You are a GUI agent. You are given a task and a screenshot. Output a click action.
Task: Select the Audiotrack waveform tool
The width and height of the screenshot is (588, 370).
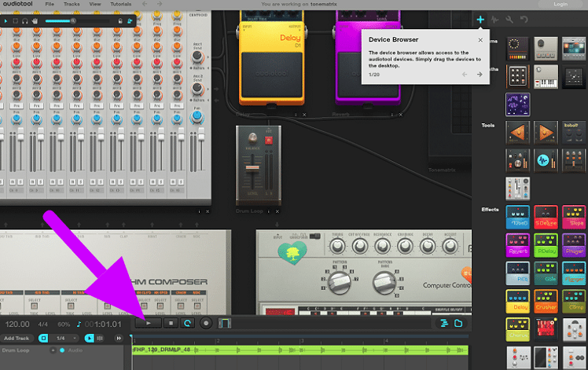click(x=546, y=161)
